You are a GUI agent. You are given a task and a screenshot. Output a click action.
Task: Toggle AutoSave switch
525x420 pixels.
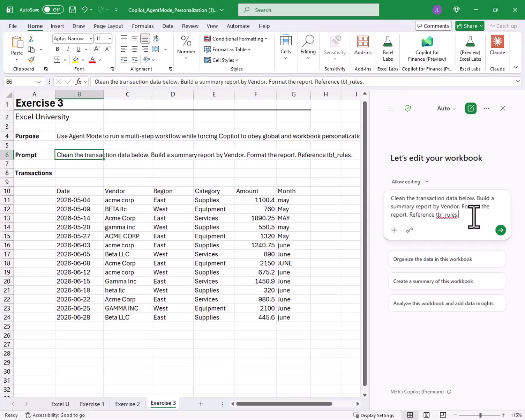pos(52,10)
